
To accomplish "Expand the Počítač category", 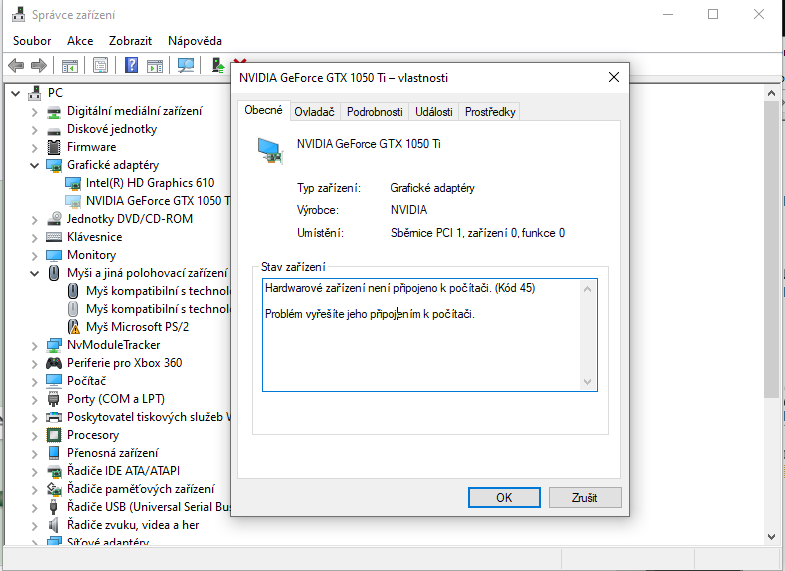I will tap(35, 382).
